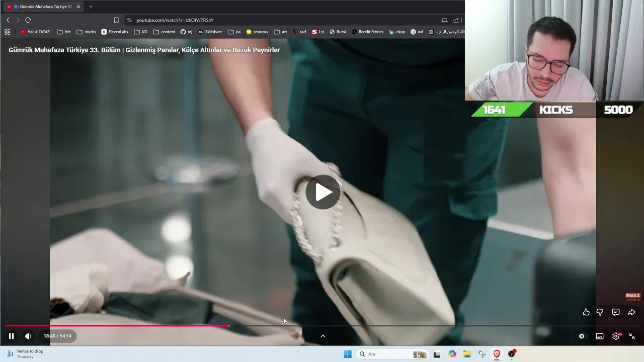Screen dimensions: 644x362
Task: Open a new browser tab
Action: click(x=91, y=7)
